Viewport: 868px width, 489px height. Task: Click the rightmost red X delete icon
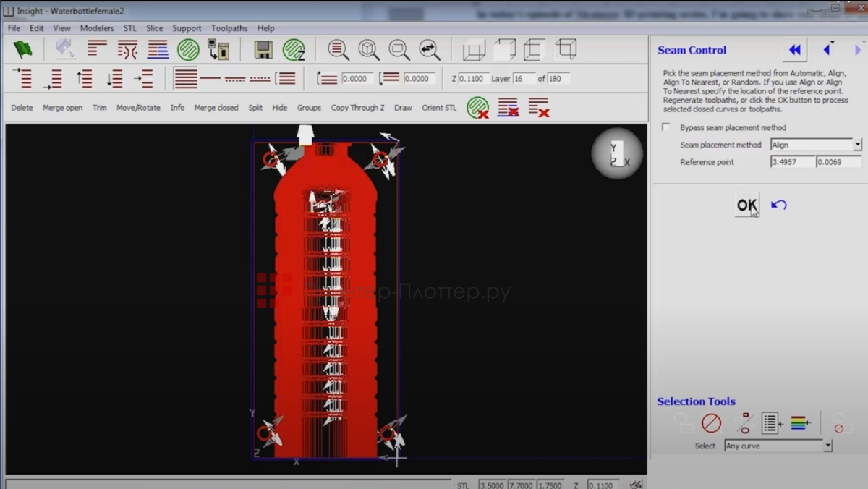pyautogui.click(x=539, y=106)
